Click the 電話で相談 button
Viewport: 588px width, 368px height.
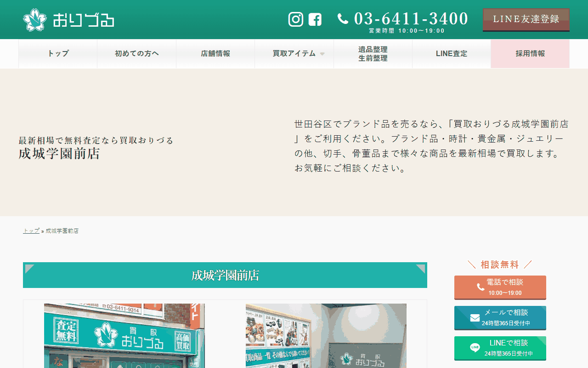point(500,287)
